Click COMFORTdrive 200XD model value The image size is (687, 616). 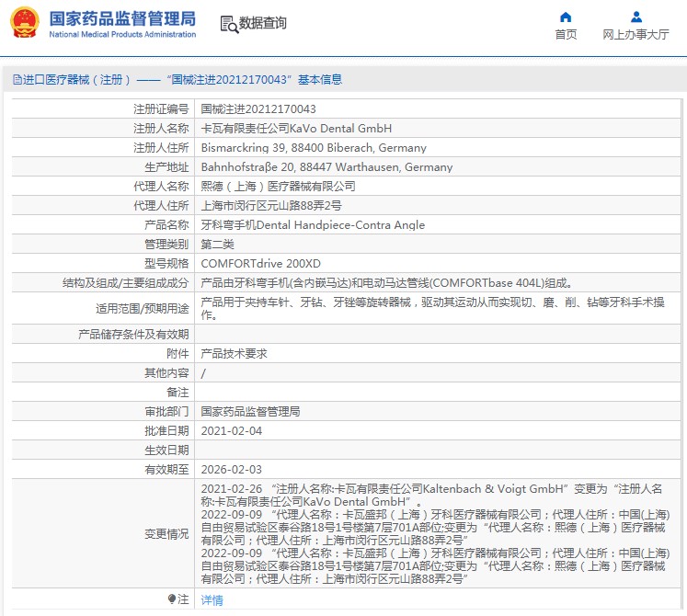click(x=260, y=263)
